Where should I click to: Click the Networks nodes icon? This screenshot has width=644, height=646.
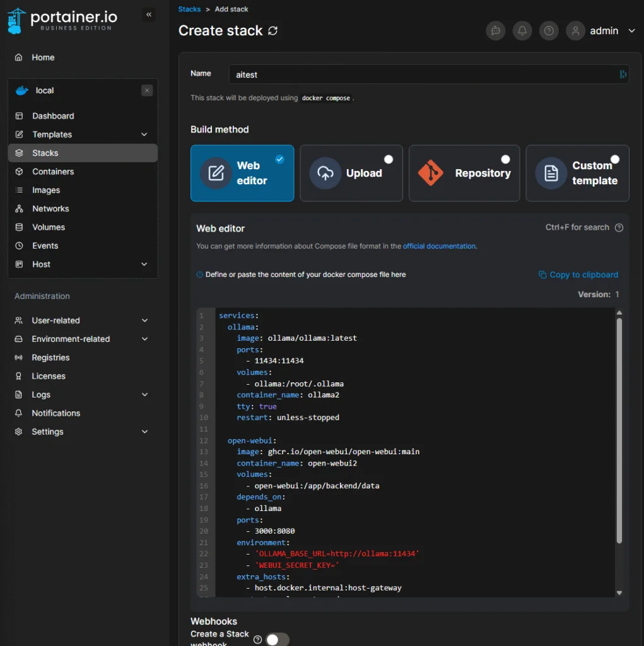click(x=19, y=208)
